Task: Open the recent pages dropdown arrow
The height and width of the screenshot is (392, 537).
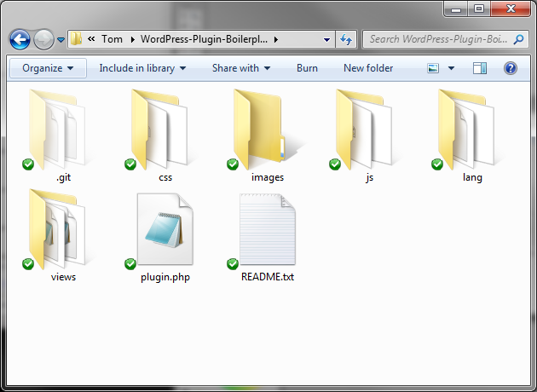Action: [x=61, y=40]
